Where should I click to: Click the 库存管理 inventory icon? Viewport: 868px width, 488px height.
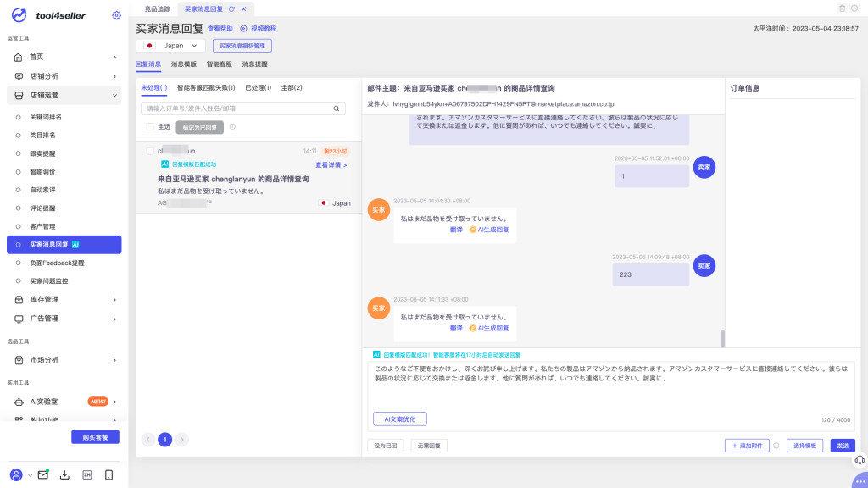19,299
